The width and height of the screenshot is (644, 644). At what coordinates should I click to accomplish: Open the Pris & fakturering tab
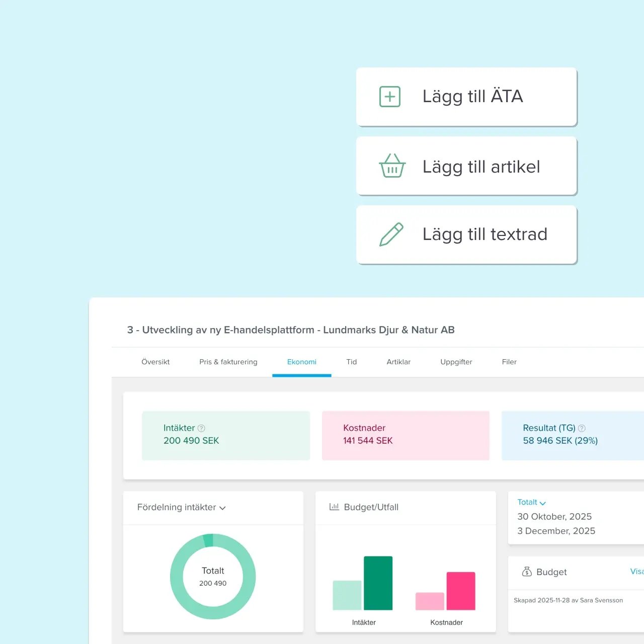(228, 362)
